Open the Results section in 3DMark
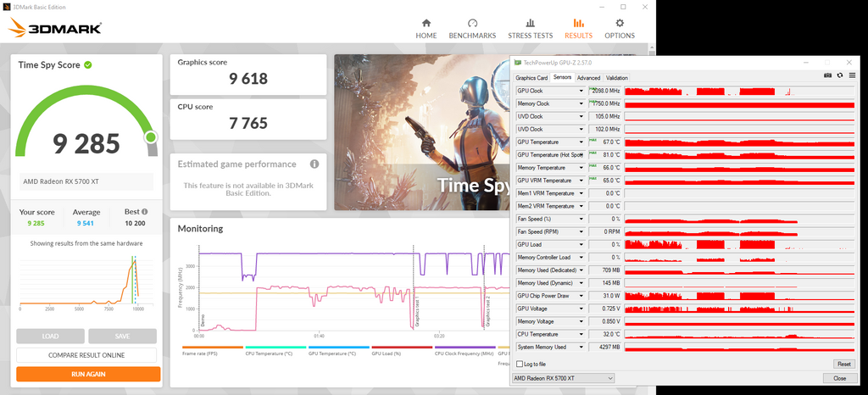868x395 pixels. (x=578, y=29)
